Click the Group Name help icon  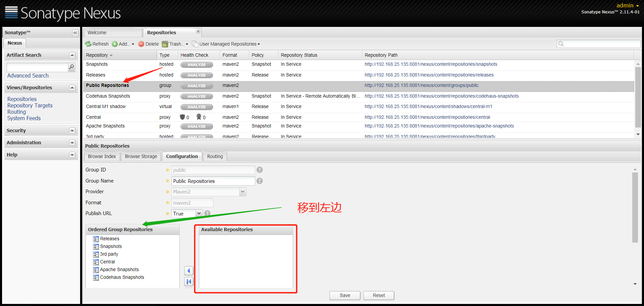(x=260, y=181)
